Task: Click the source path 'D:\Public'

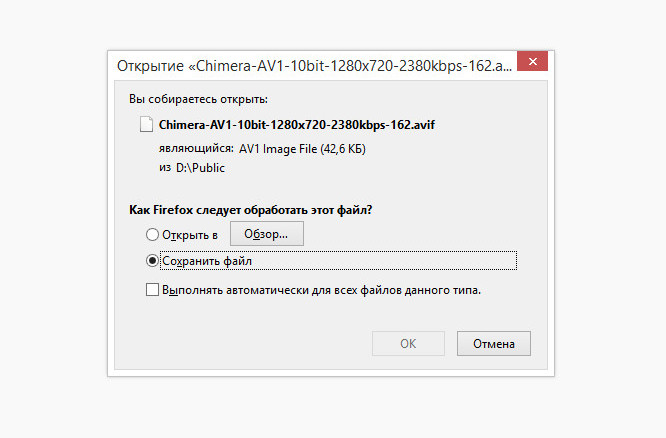Action: [200, 168]
